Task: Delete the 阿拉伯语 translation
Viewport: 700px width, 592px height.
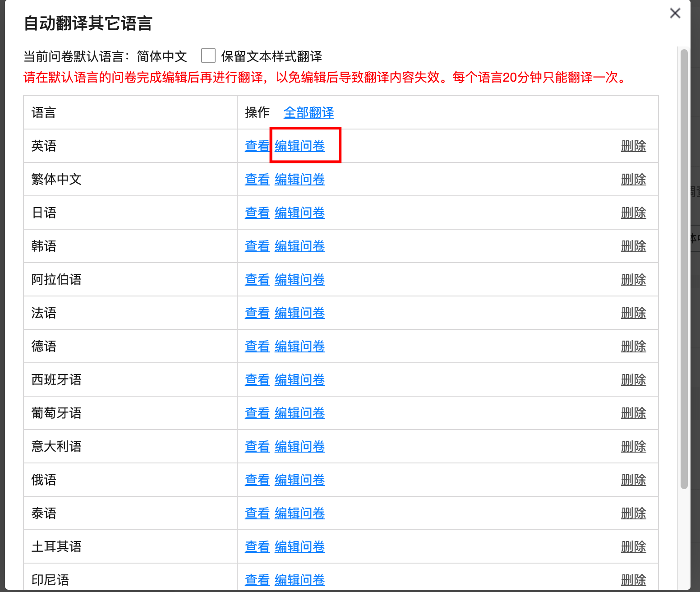Action: (634, 279)
